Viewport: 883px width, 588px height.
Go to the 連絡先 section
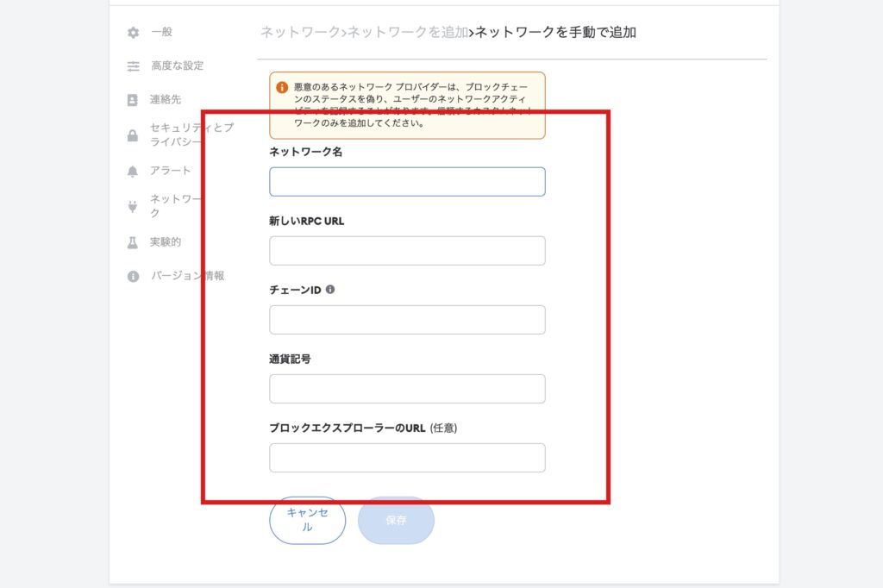[165, 100]
